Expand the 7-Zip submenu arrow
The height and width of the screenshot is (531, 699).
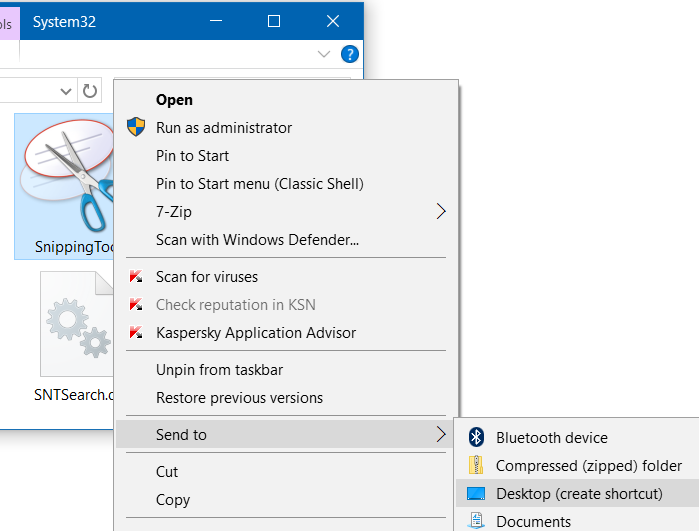[441, 211]
